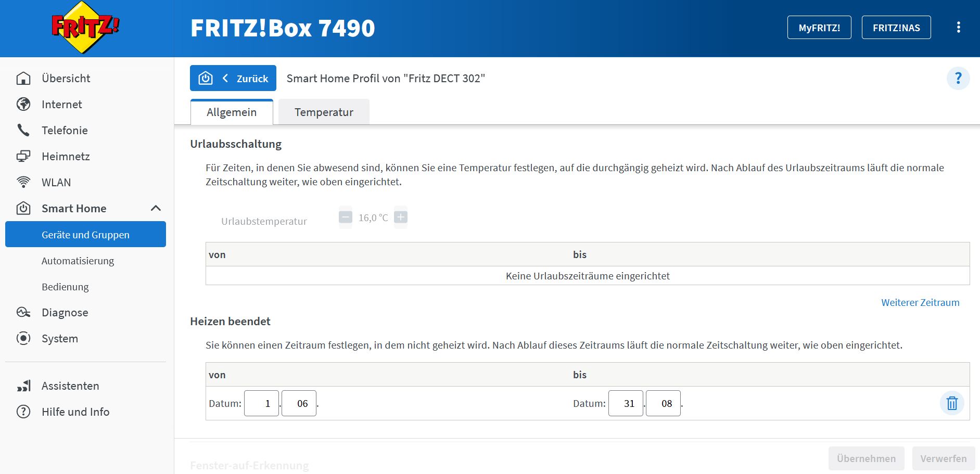Click the Diagnose icon
The width and height of the screenshot is (980, 474).
tap(23, 312)
